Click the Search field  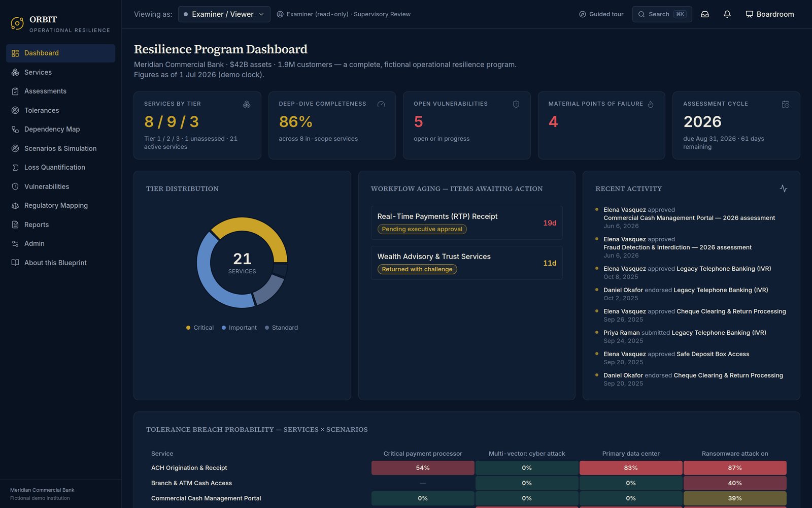click(x=662, y=14)
